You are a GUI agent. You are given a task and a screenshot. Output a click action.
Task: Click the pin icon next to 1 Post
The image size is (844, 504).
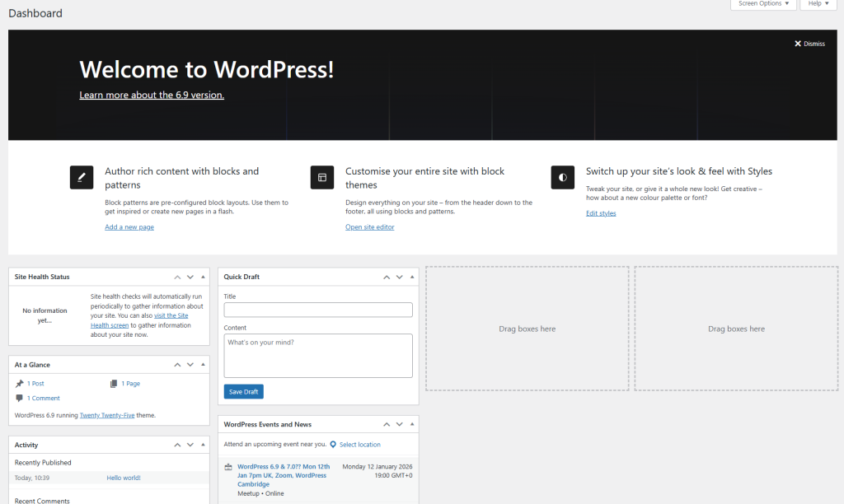20,384
